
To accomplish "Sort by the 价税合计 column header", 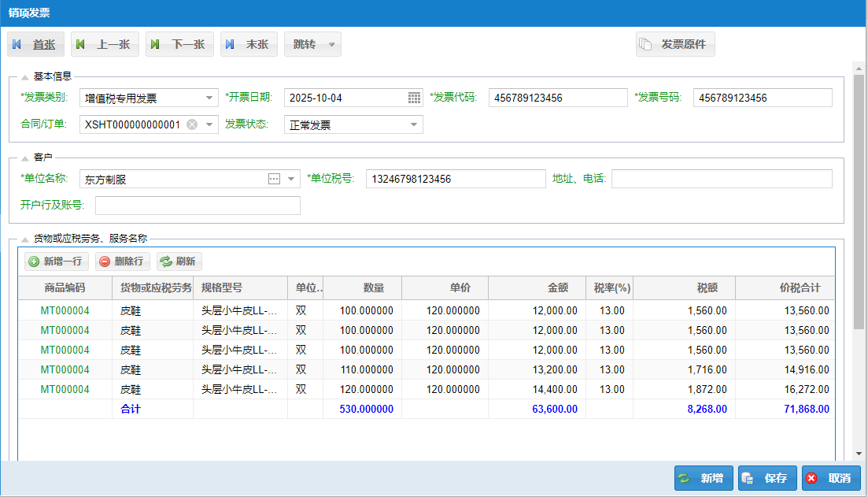I will pyautogui.click(x=799, y=287).
